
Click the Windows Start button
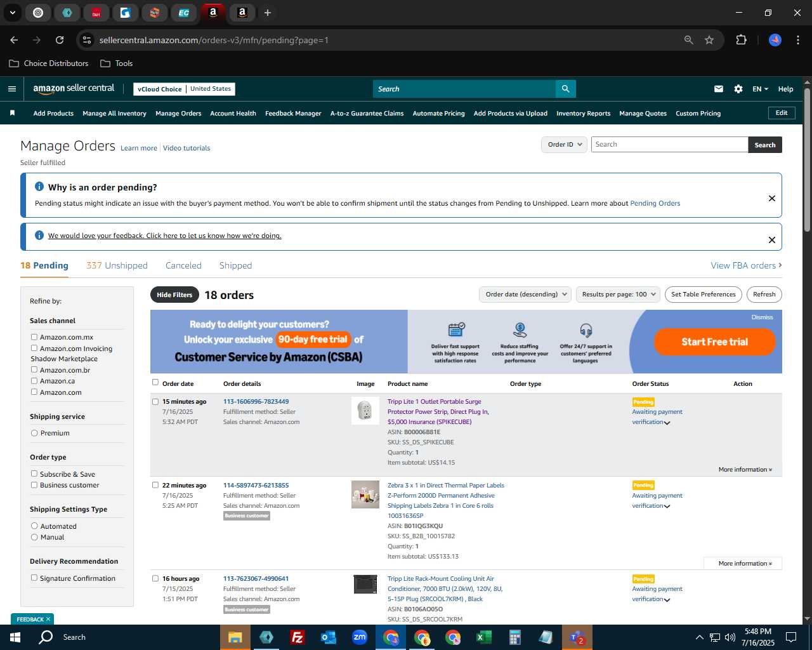click(x=15, y=637)
